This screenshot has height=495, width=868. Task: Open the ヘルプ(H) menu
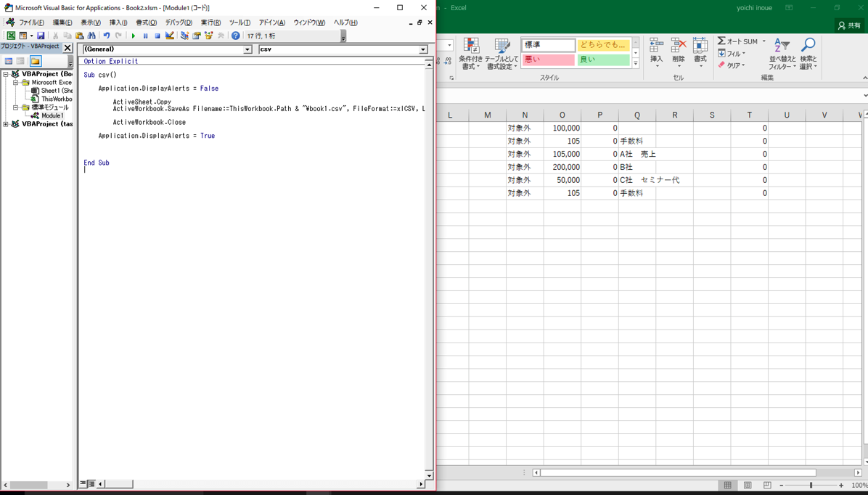tap(345, 22)
